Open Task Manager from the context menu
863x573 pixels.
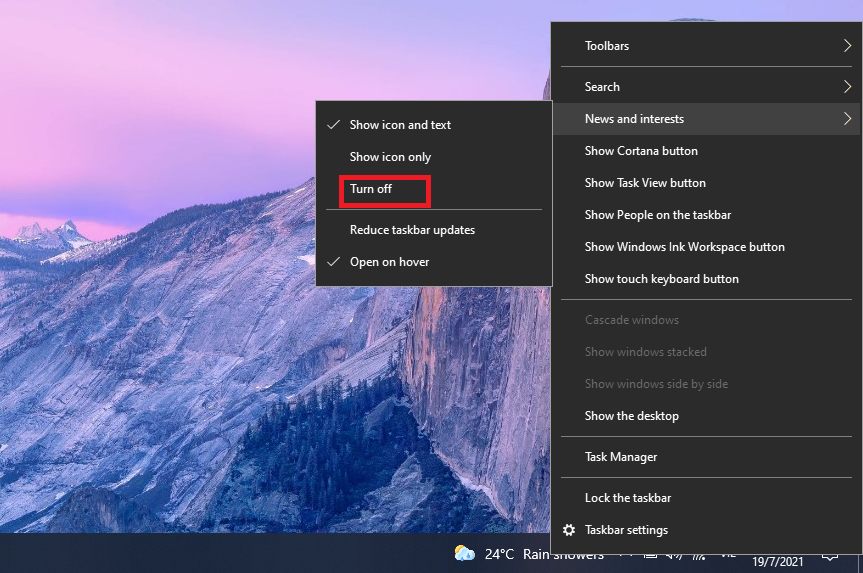pyautogui.click(x=706, y=457)
